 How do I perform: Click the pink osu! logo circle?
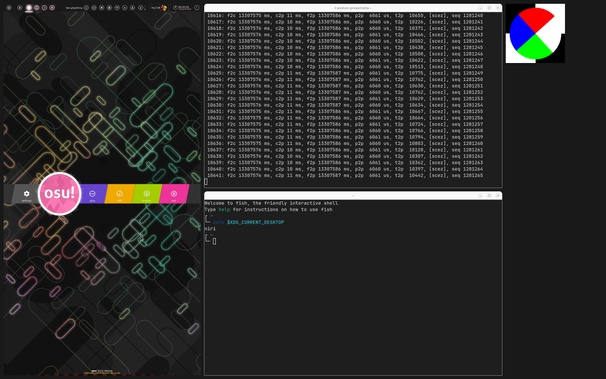pyautogui.click(x=60, y=194)
